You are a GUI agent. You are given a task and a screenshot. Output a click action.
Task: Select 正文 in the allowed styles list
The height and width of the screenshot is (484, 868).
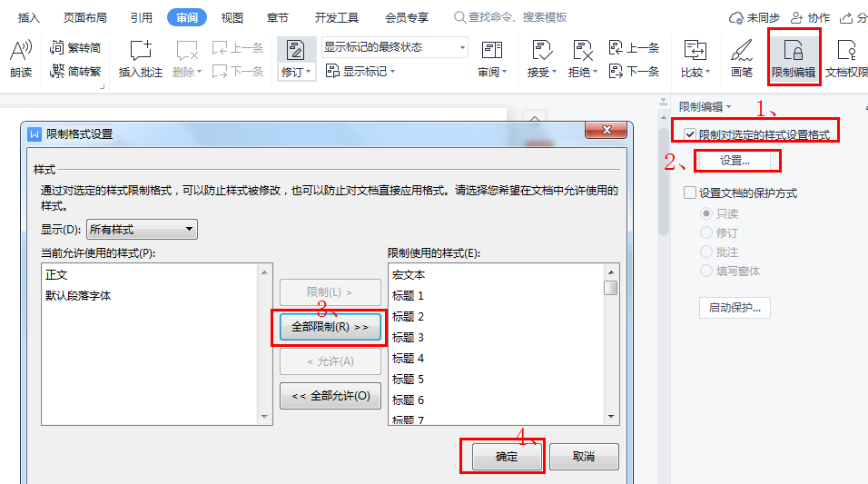click(x=56, y=274)
